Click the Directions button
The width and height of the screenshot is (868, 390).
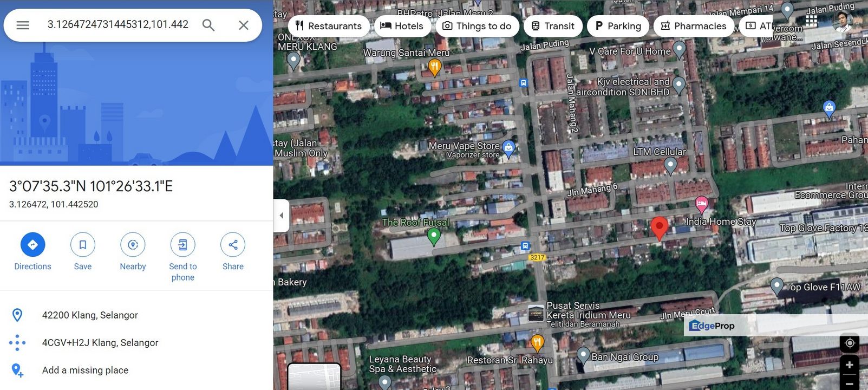click(x=32, y=251)
